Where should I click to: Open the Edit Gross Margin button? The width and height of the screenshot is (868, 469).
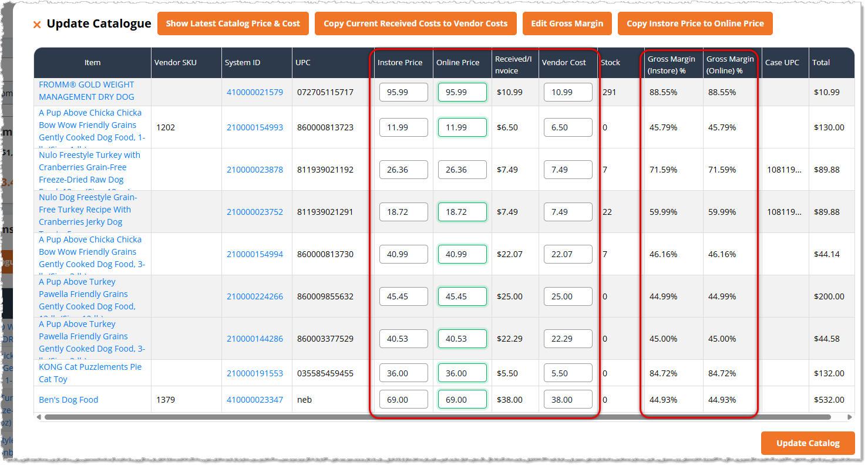pyautogui.click(x=567, y=23)
